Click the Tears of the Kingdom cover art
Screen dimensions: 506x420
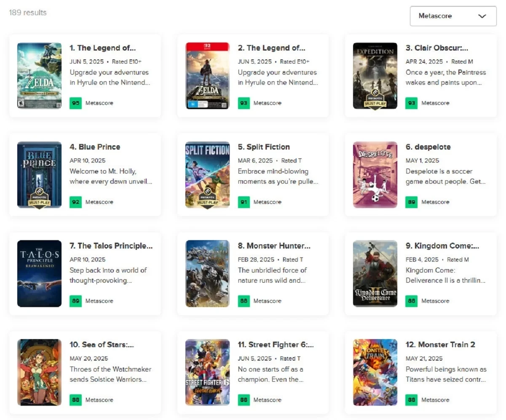pos(39,76)
